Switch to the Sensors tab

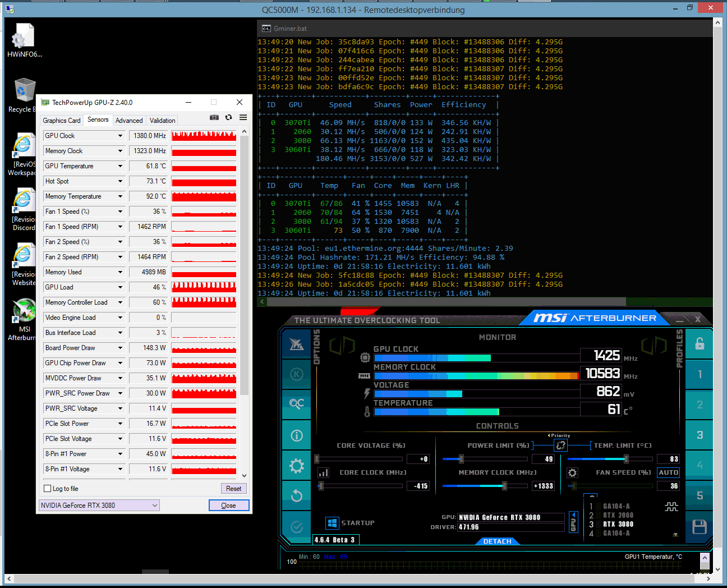pos(98,120)
